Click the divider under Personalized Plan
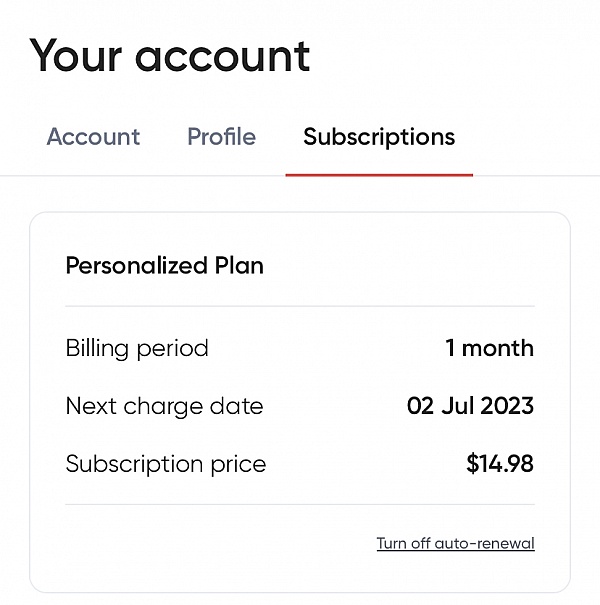Screen dimensions: 600x605 point(300,306)
